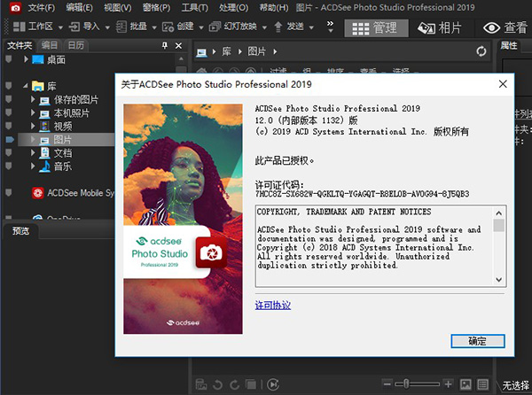
Task: Click 库 in the breadcrumb path
Action: [226, 51]
